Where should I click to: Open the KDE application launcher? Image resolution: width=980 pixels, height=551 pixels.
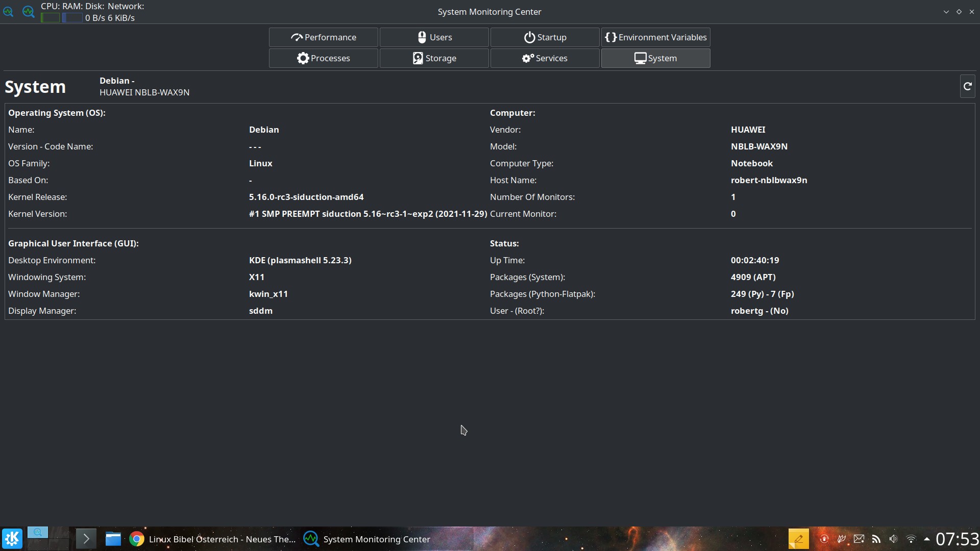coord(12,538)
